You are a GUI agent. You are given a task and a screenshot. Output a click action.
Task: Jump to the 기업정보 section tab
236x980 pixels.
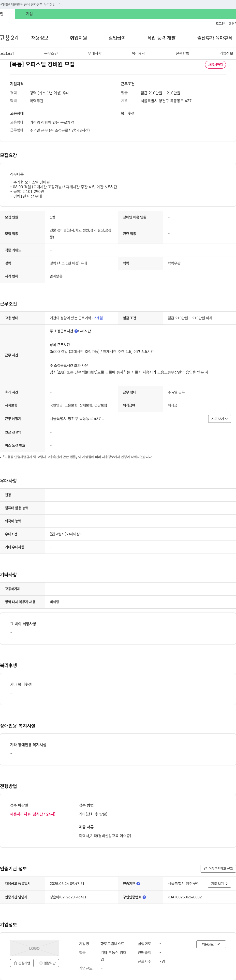point(226,53)
